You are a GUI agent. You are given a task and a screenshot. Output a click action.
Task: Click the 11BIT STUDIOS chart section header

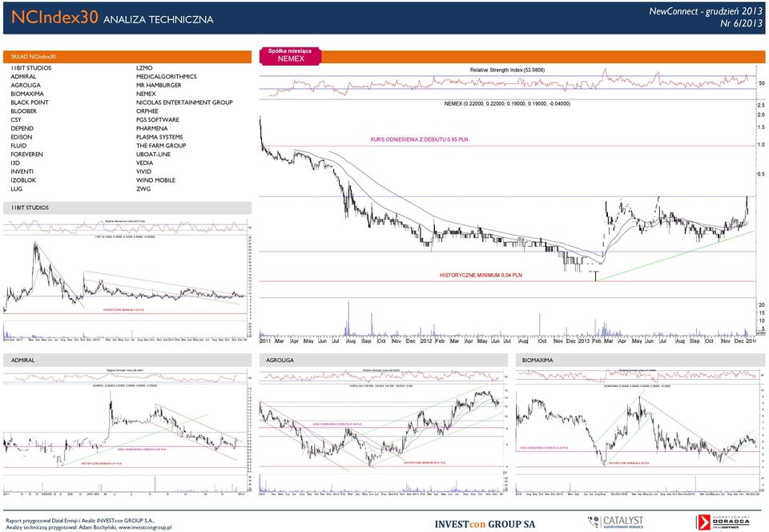pos(127,208)
